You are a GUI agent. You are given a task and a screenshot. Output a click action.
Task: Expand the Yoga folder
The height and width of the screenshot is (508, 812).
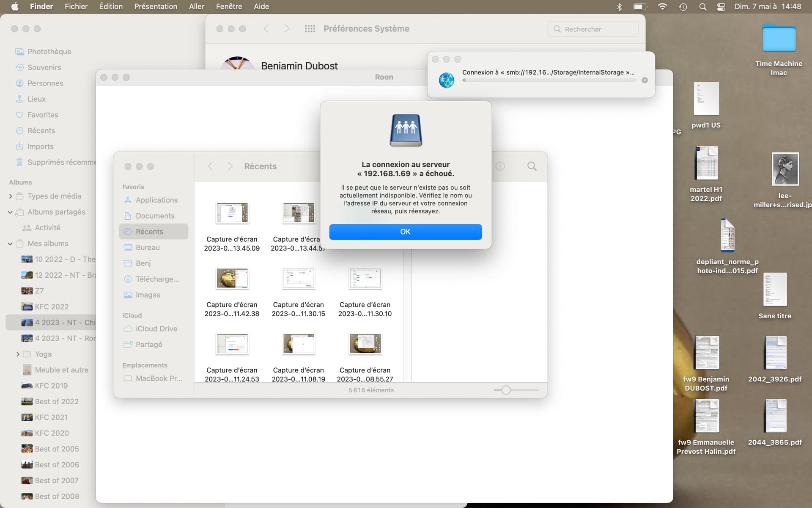(x=18, y=354)
